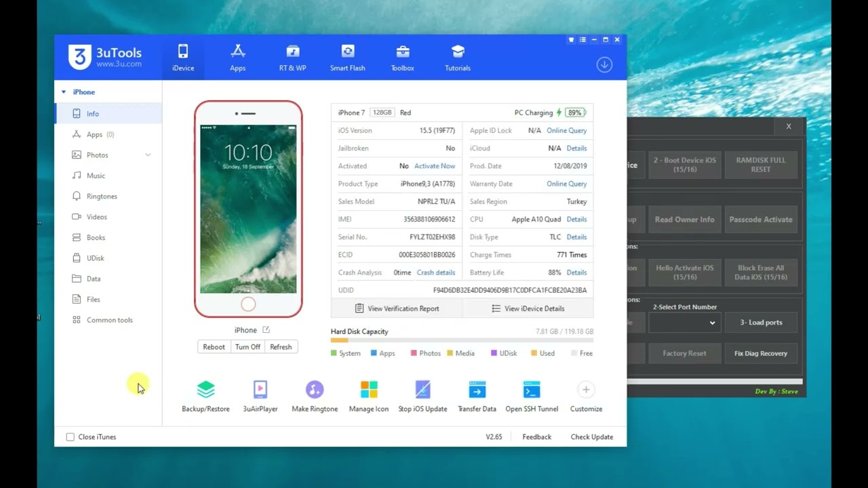Screen dimensions: 868x488
Task: Select Common tools in sidebar
Action: (108, 320)
